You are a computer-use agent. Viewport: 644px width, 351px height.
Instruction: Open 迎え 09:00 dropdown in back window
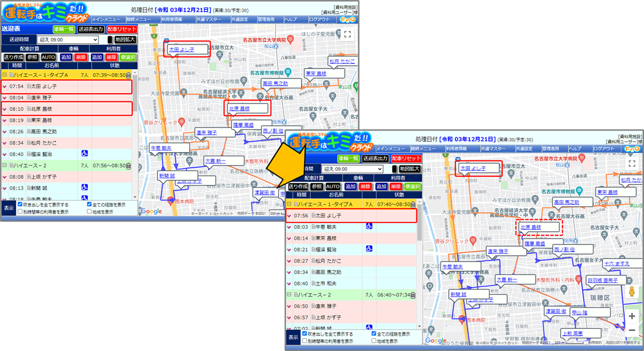coord(68,40)
